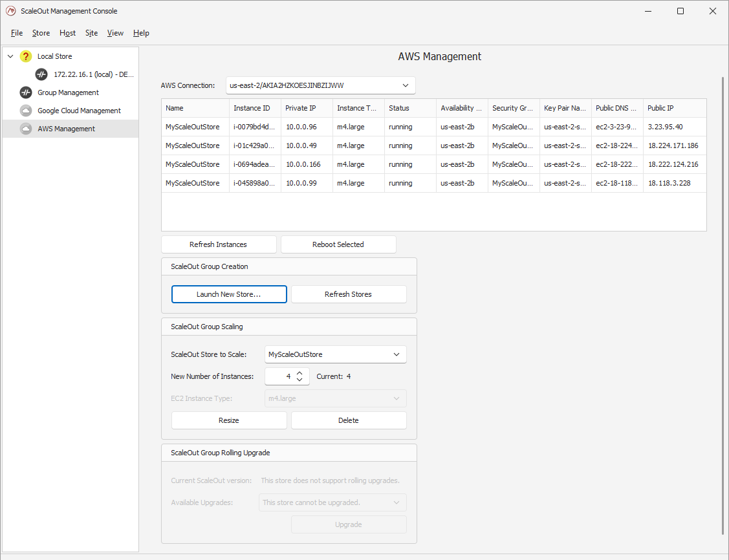Image resolution: width=729 pixels, height=560 pixels.
Task: Click the Resize button
Action: click(229, 420)
